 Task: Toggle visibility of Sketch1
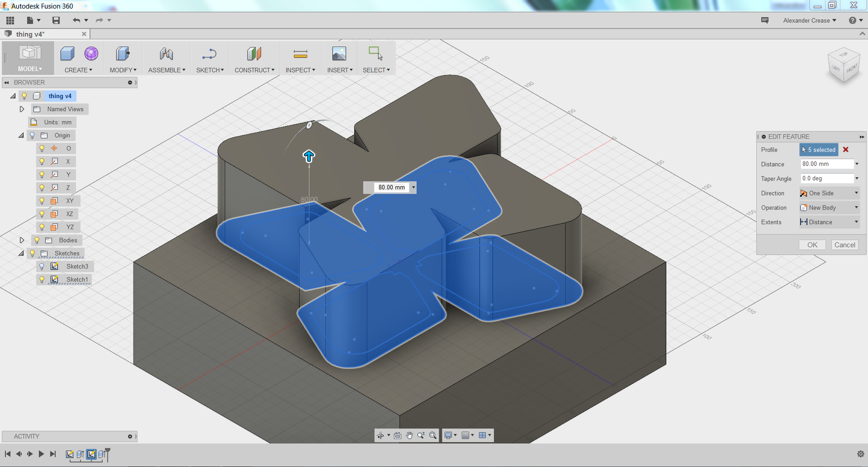[x=42, y=279]
